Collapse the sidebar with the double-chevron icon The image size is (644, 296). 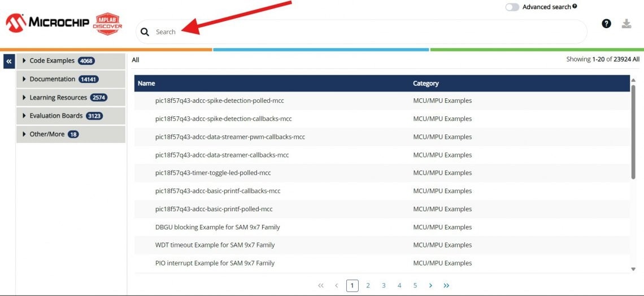(9, 61)
